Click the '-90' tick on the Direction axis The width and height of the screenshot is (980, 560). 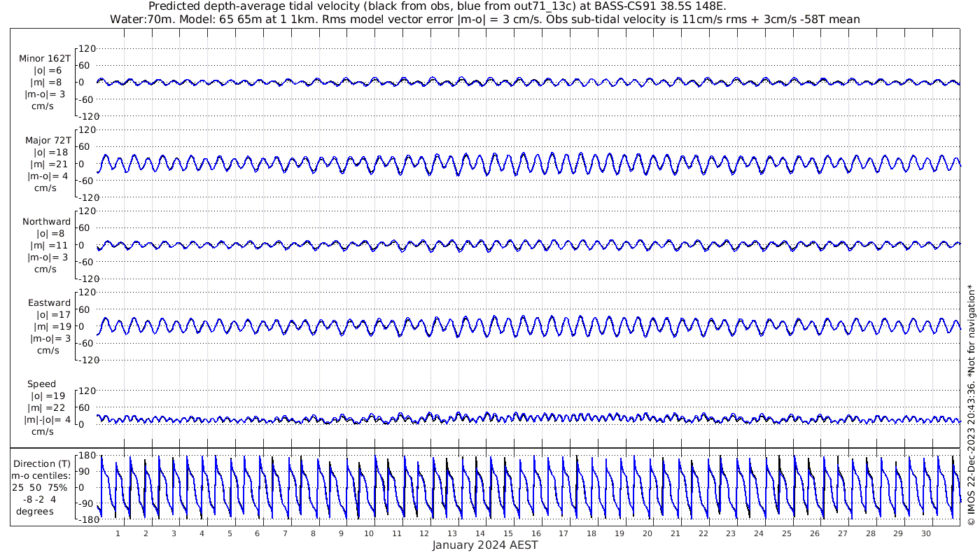(x=87, y=503)
